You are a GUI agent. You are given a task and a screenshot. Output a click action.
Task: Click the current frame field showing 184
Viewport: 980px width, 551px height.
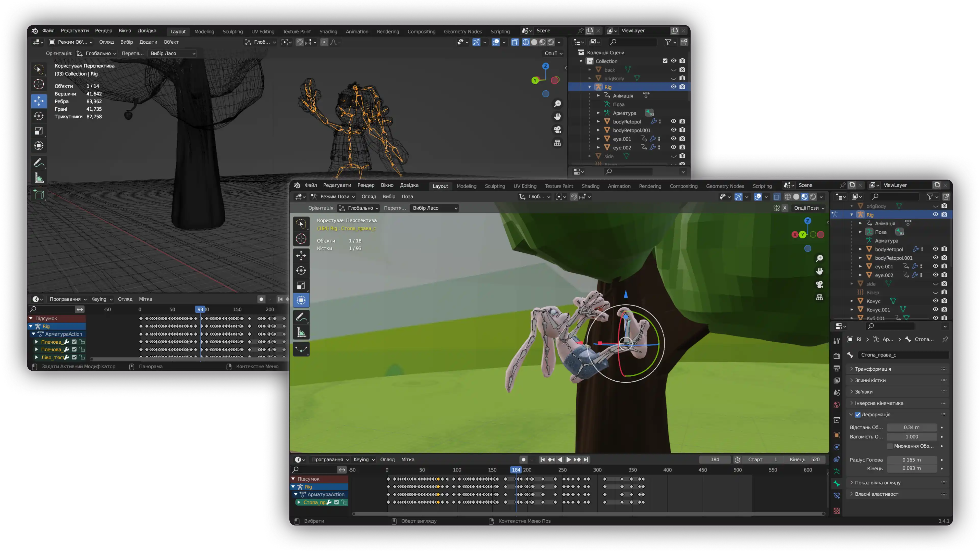[x=715, y=459]
